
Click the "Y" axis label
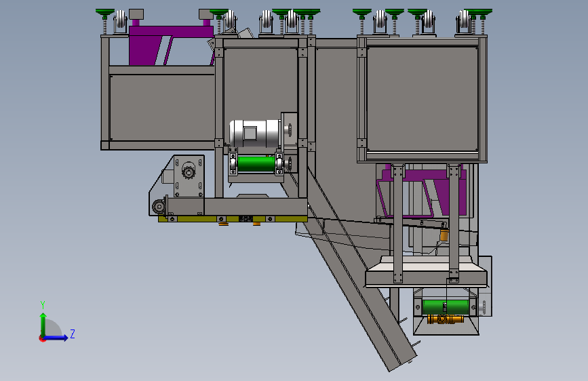point(43,305)
